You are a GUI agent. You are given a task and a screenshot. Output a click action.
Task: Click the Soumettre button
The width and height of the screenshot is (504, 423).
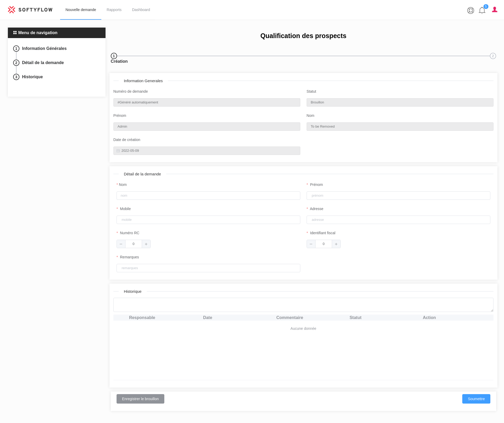point(476,399)
